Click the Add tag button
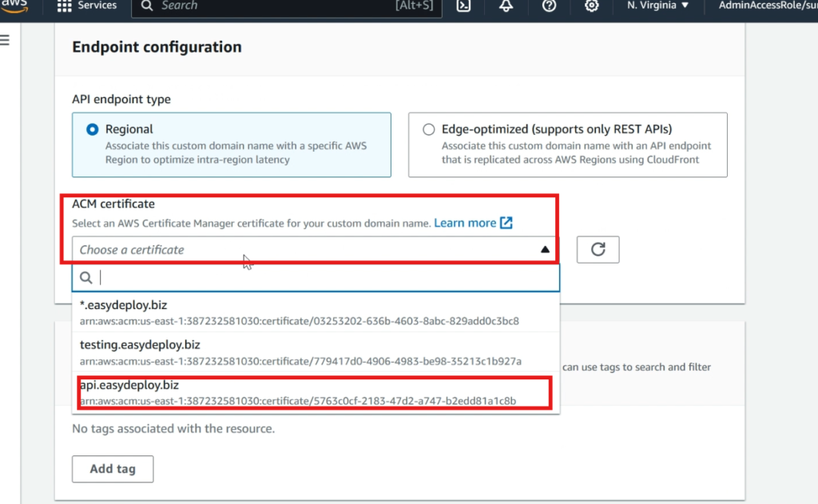Viewport: 818px width, 504px height. 112,469
